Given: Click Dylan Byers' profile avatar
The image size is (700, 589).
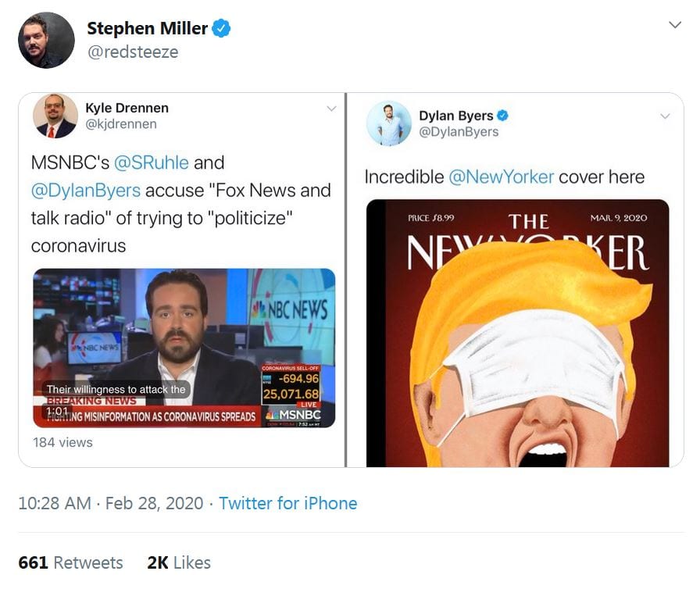Looking at the screenshot, I should click(x=388, y=123).
